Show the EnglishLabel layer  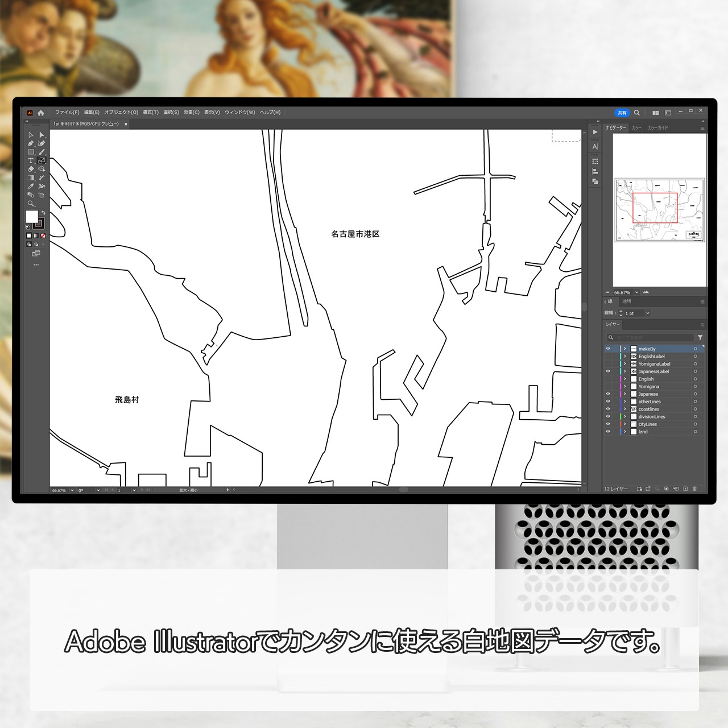608,357
